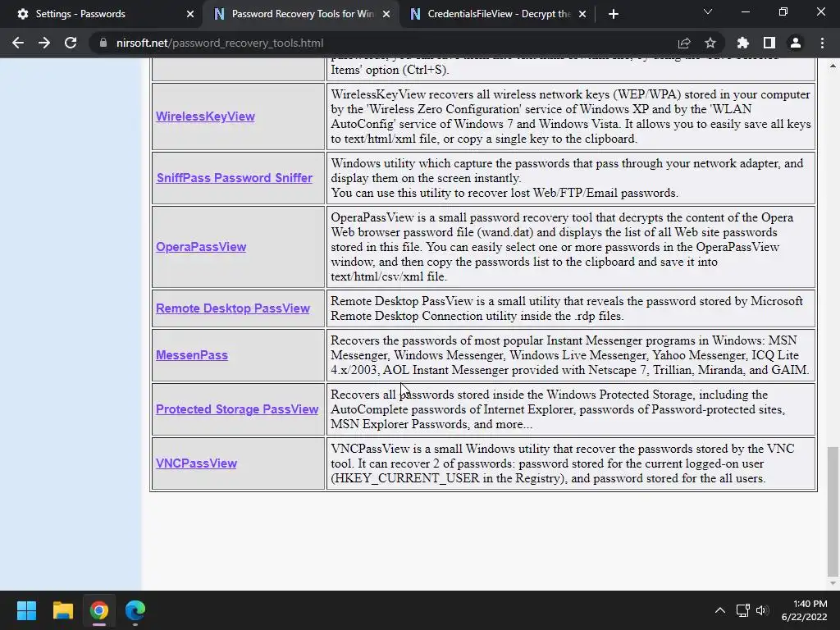
Task: Open the network status tray icon
Action: click(x=742, y=610)
